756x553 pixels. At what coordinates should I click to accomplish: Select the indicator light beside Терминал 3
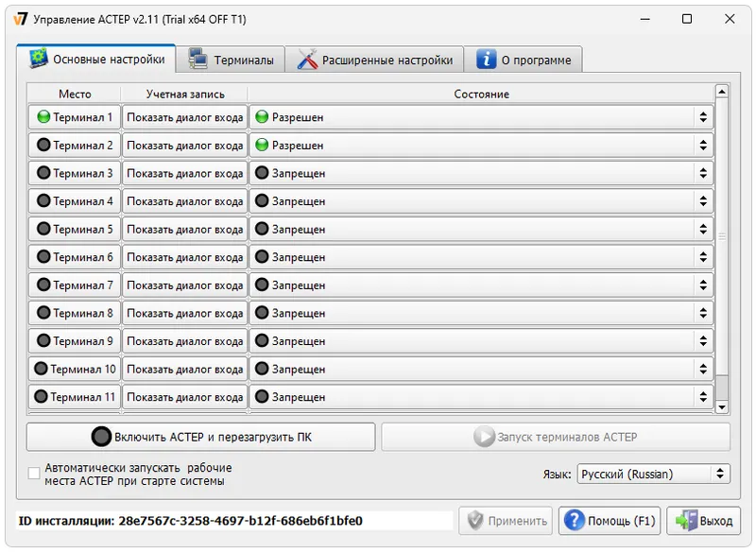pos(43,173)
